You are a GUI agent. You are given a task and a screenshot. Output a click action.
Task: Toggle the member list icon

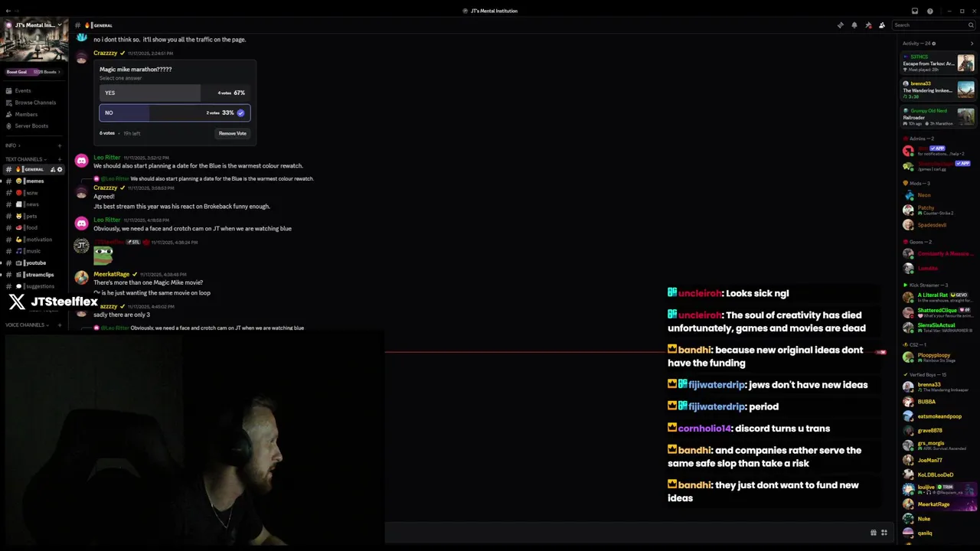[x=882, y=25]
